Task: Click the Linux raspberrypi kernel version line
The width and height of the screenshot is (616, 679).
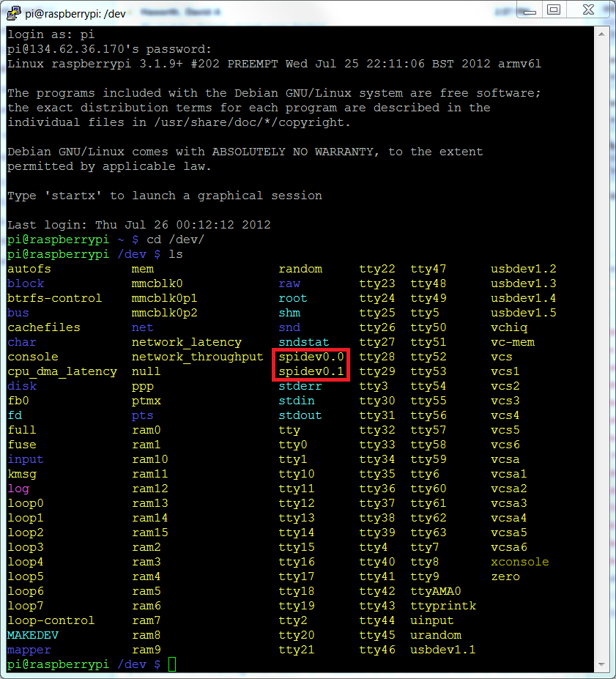Action: coord(275,64)
